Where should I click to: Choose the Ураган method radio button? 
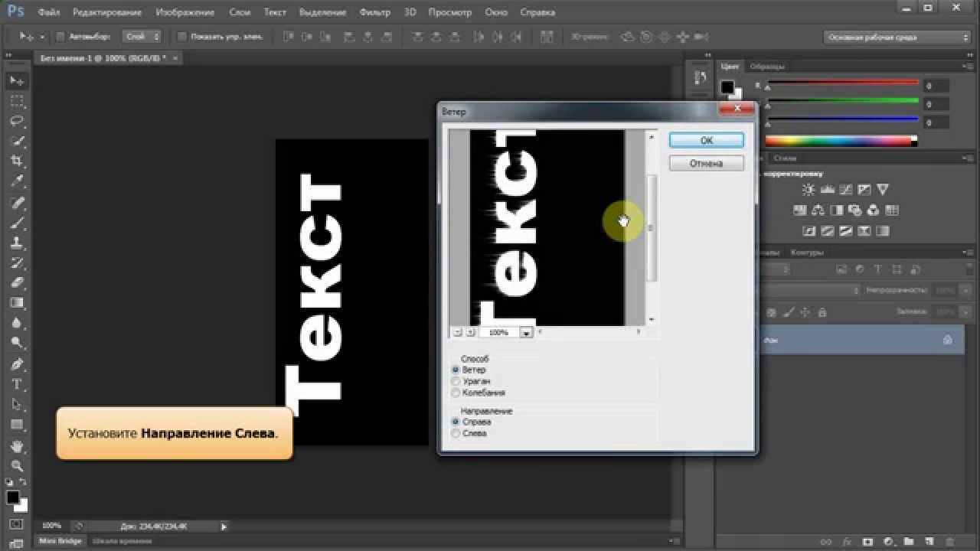coord(456,381)
